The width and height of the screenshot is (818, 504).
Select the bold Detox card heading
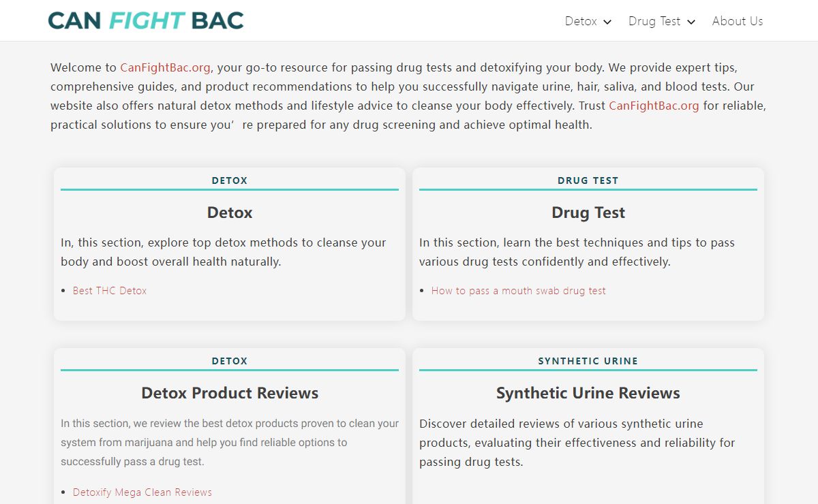click(x=230, y=212)
